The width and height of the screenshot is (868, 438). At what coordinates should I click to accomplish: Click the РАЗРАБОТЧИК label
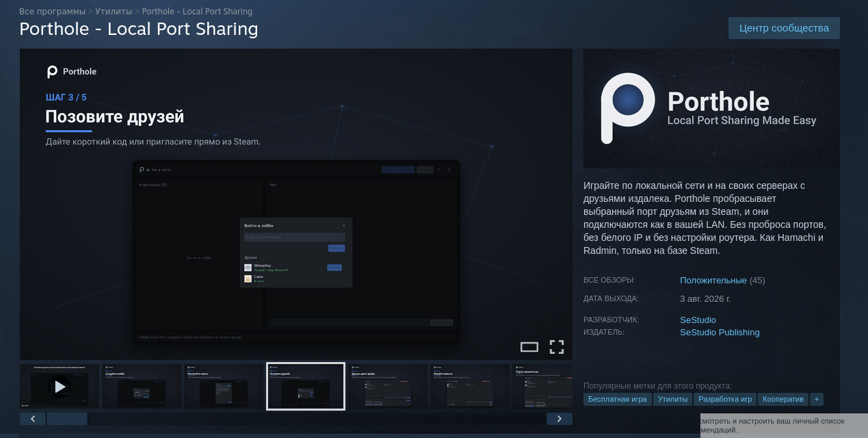pos(611,320)
